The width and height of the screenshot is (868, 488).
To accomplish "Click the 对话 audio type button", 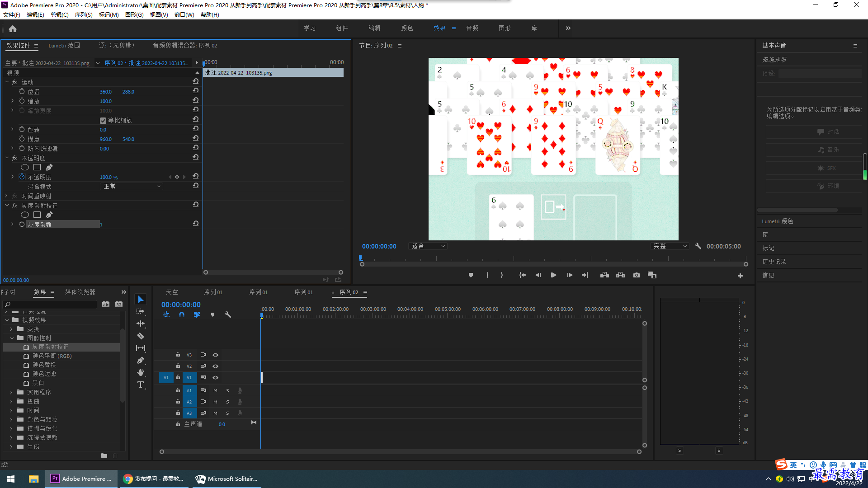I will [814, 132].
